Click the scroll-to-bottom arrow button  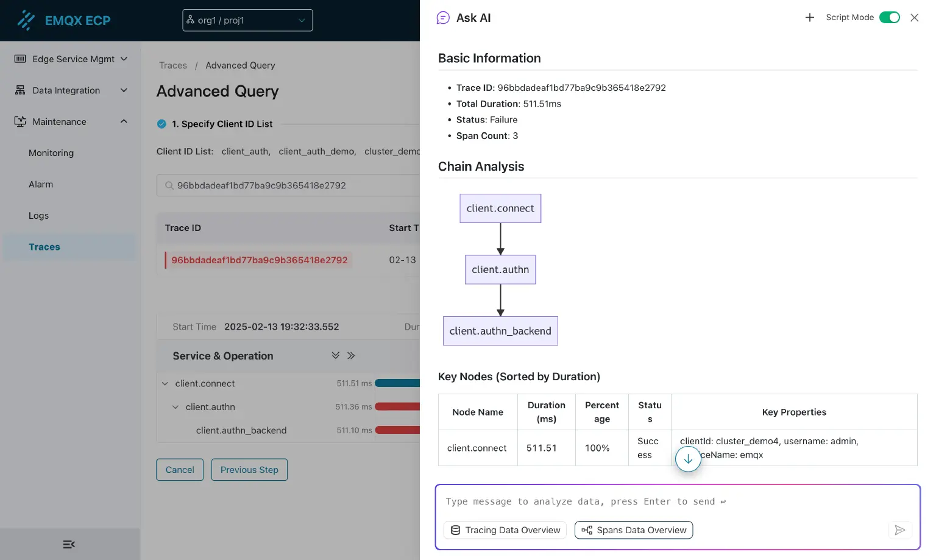688,459
